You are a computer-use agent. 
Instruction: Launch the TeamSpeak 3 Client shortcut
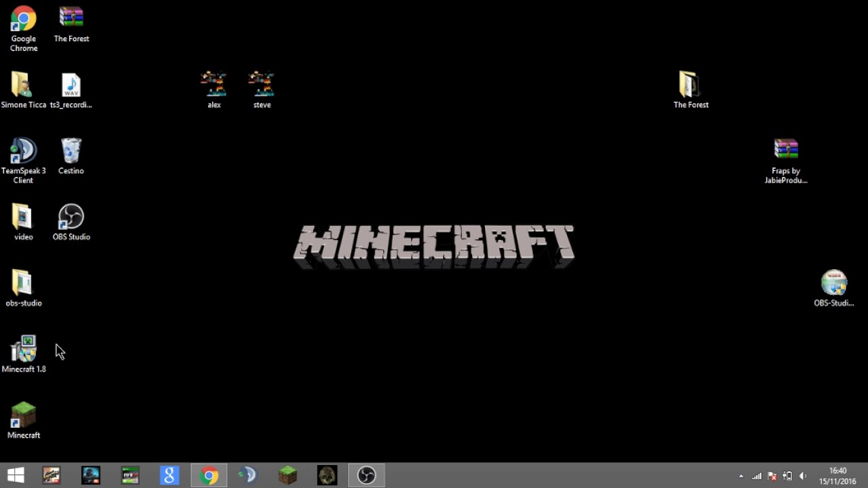tap(23, 161)
